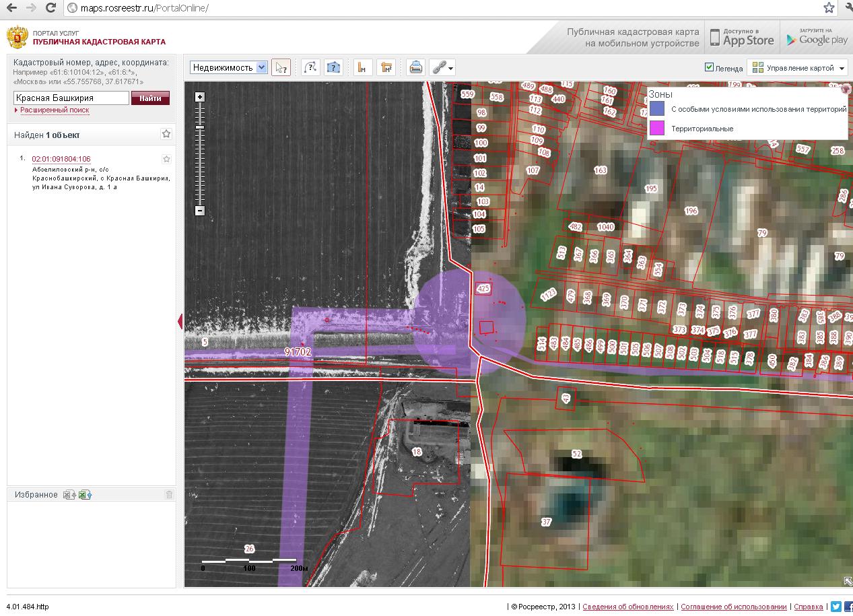Expand the map link sharing dropdown
853x616 pixels.
[x=450, y=68]
